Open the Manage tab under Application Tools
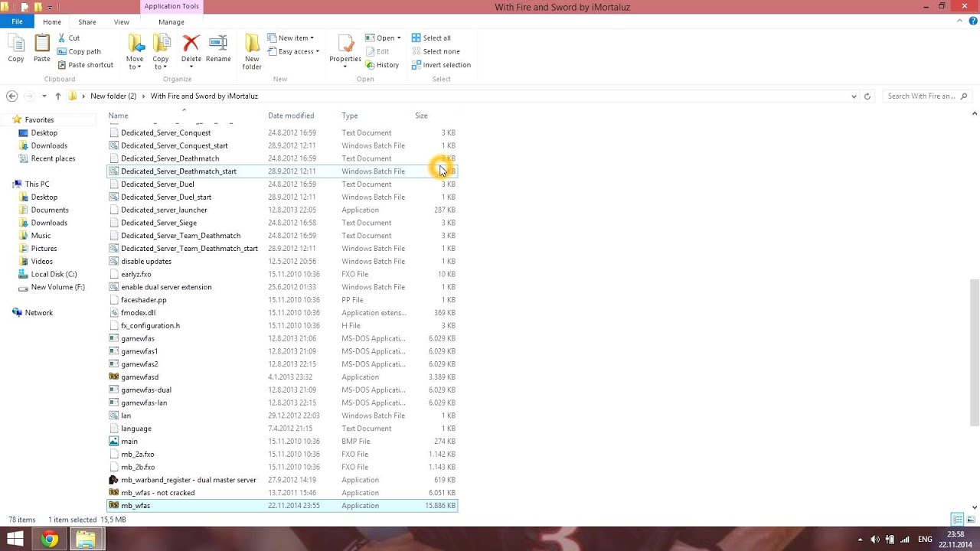 coord(171,22)
